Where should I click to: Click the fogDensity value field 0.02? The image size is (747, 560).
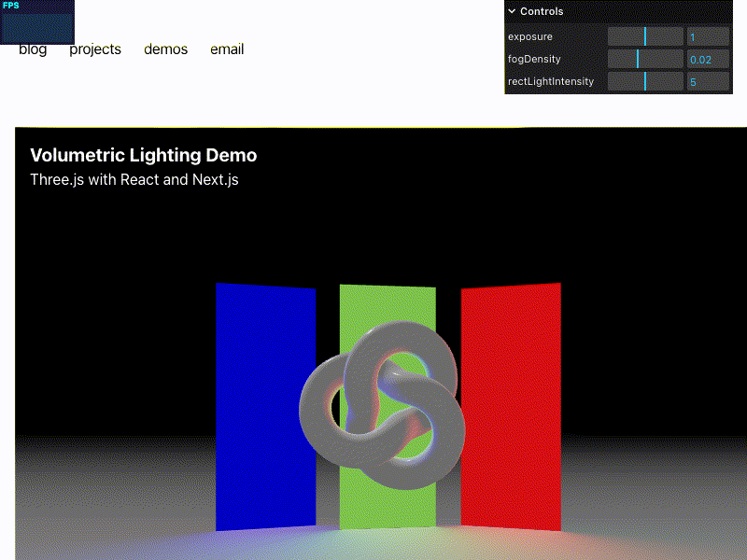click(x=708, y=59)
